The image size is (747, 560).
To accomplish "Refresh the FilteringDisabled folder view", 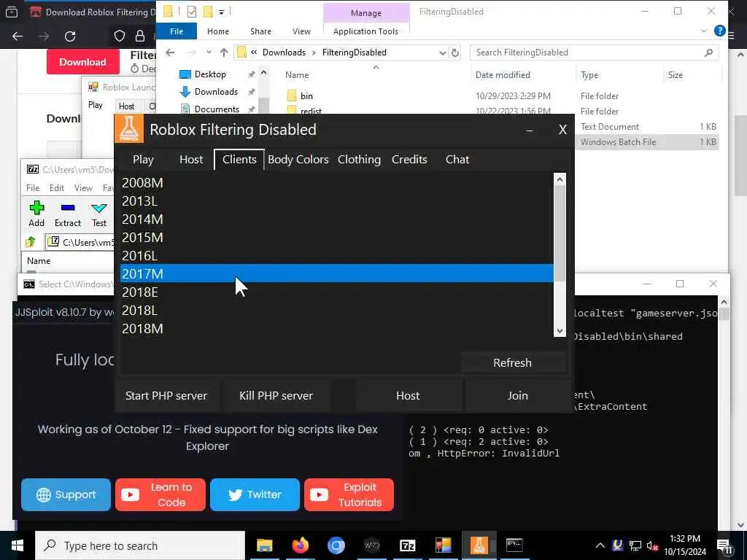I will click(x=455, y=52).
